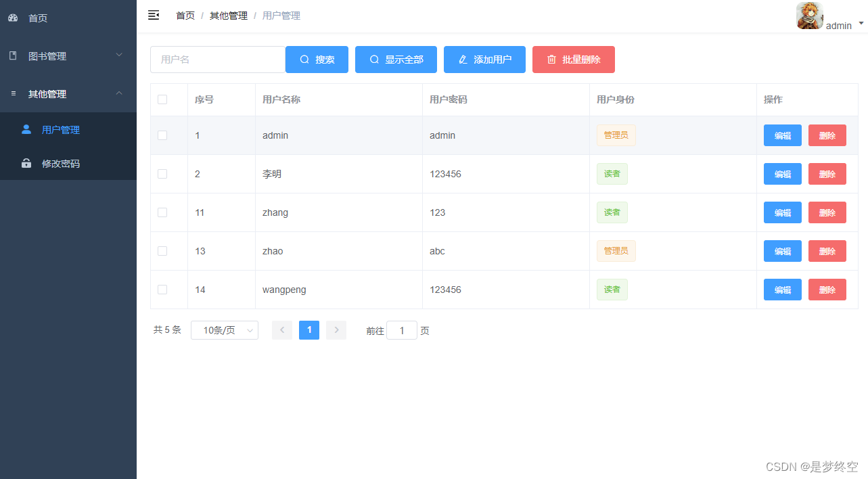Click the user icon next to 用户管理
868x479 pixels.
tap(26, 129)
